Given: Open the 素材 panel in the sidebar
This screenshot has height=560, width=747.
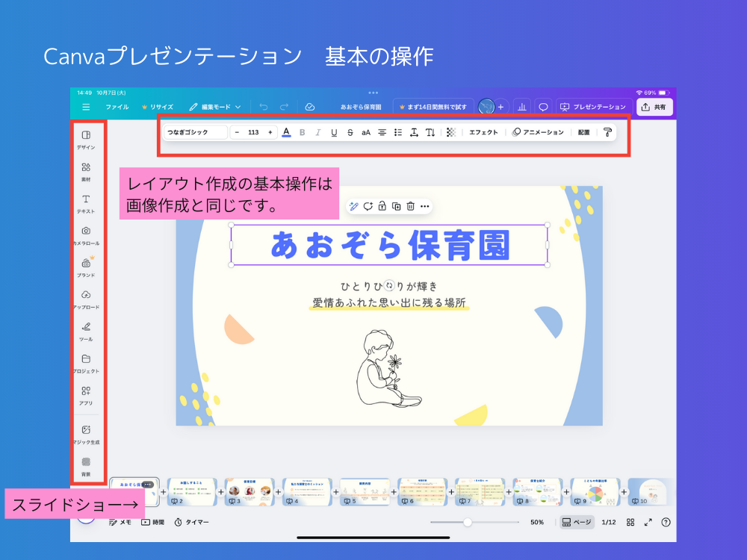Looking at the screenshot, I should (86, 168).
